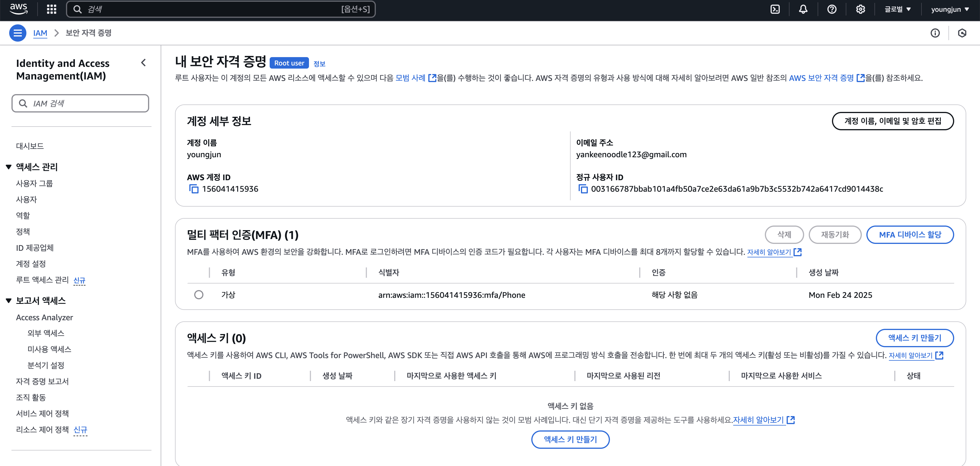Copy the AWS account ID
The height and width of the screenshot is (466, 980).
point(194,189)
